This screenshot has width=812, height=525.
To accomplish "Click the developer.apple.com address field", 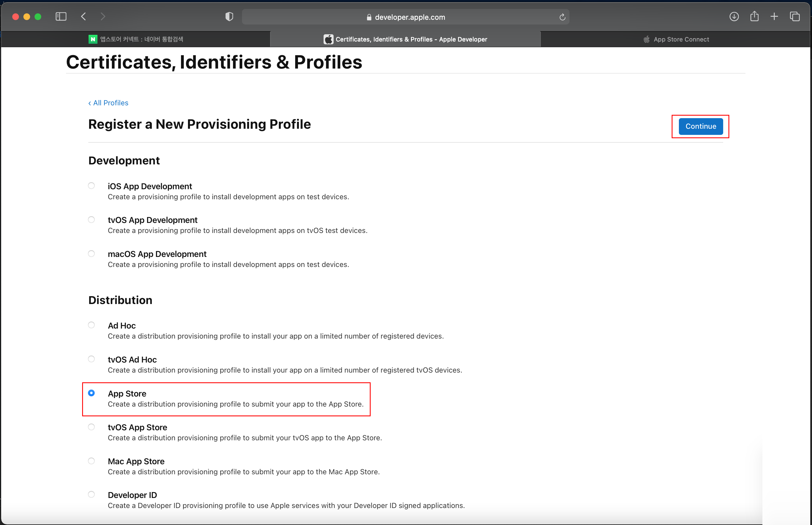I will point(405,17).
